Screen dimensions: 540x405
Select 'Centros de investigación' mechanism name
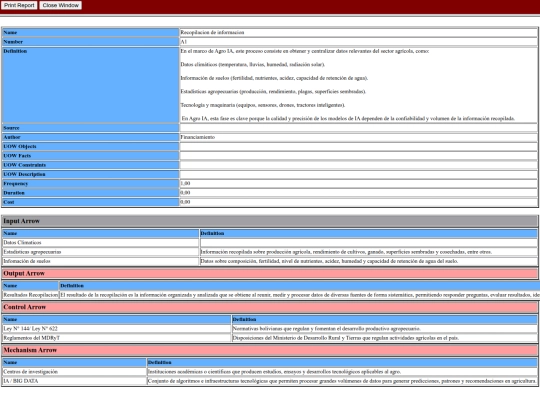coord(31,372)
